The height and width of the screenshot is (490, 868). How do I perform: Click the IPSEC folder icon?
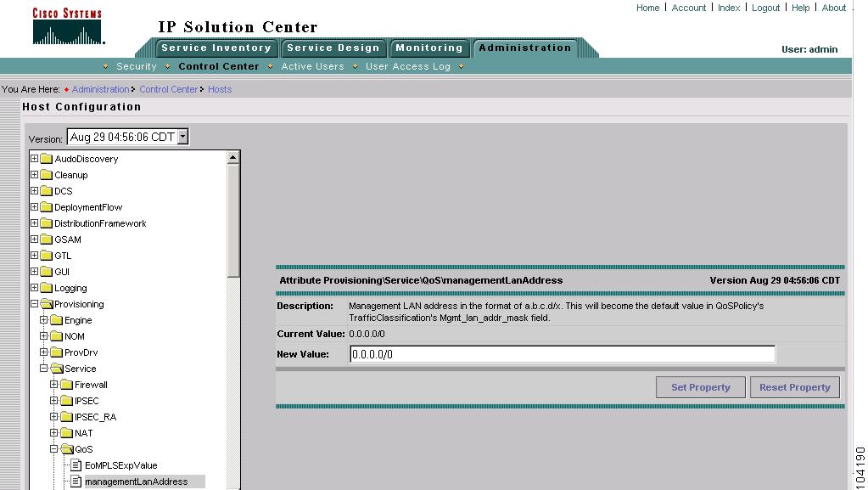[66, 401]
